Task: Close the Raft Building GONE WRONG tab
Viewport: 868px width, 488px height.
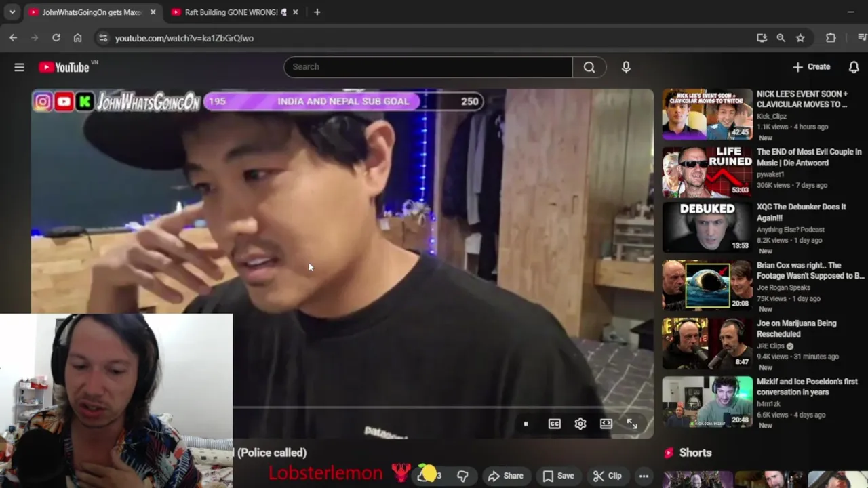Action: coord(295,12)
